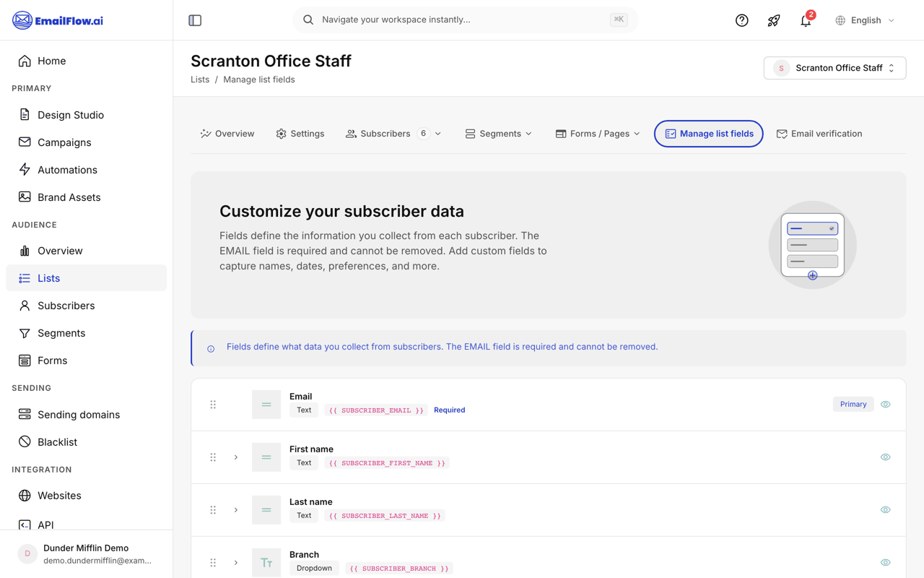The height and width of the screenshot is (578, 924).
Task: Click the Campaigns envelope icon
Action: click(x=25, y=142)
